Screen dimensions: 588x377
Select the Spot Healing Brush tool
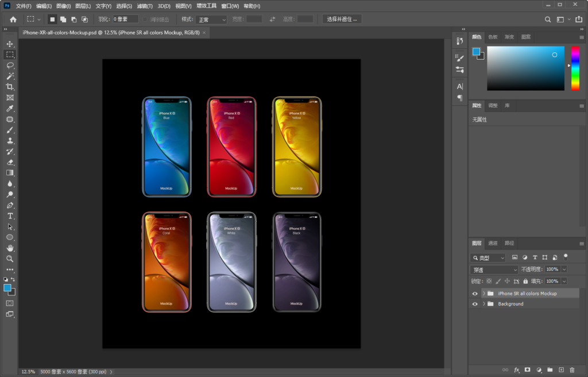pyautogui.click(x=10, y=120)
